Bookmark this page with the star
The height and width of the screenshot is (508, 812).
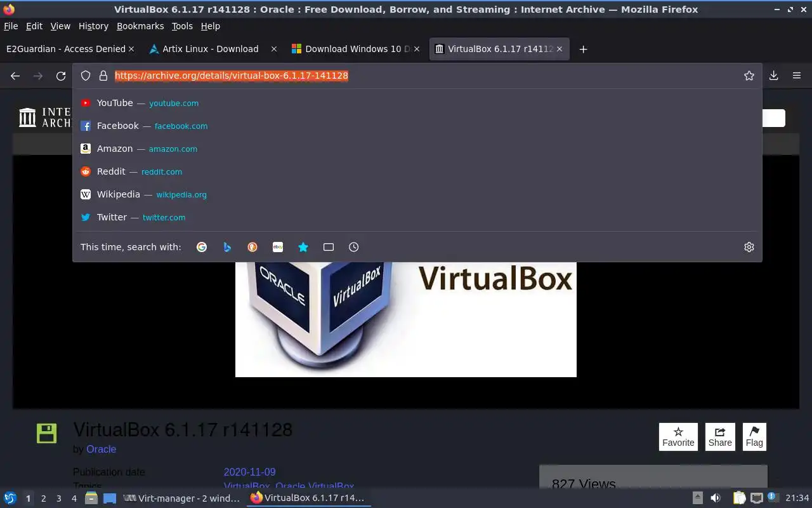(x=749, y=76)
